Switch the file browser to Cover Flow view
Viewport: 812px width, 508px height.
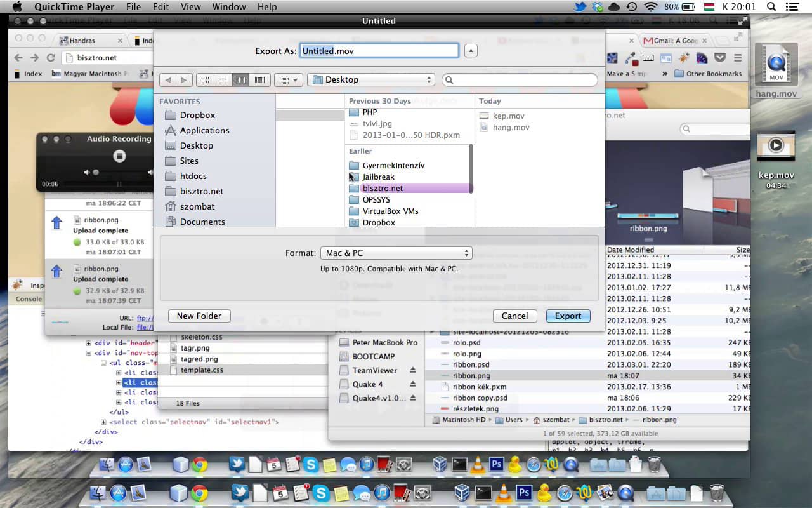(259, 80)
